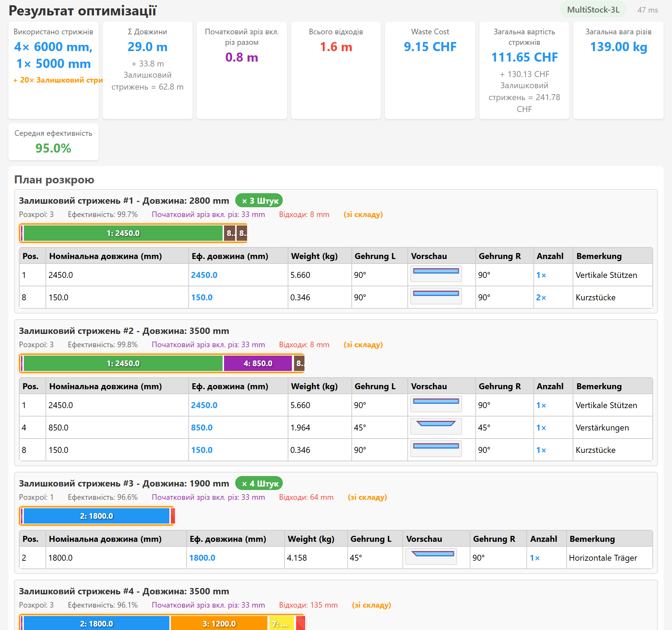Click blue 1800.0 effective length in bar #3 table

click(202, 558)
